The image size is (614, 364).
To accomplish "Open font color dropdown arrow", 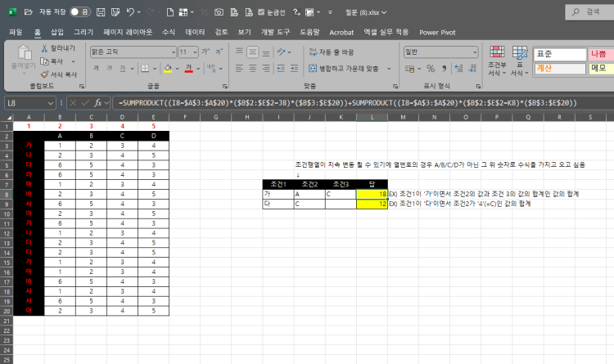I will coord(198,69).
